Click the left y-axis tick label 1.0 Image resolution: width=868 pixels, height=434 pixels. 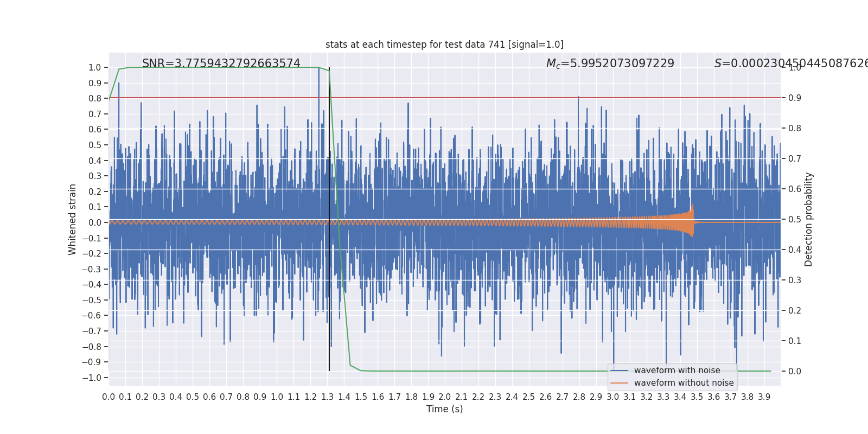[95, 68]
